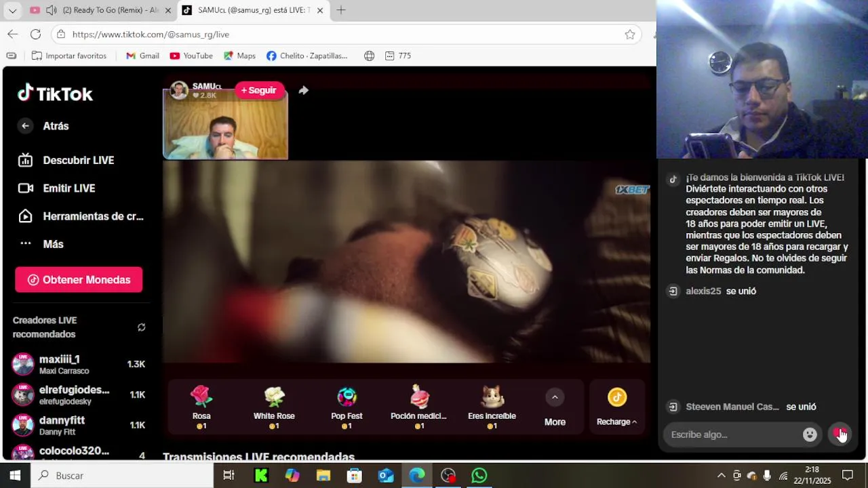The image size is (868, 488).
Task: Expand the Recharge coins panel
Action: (616, 407)
